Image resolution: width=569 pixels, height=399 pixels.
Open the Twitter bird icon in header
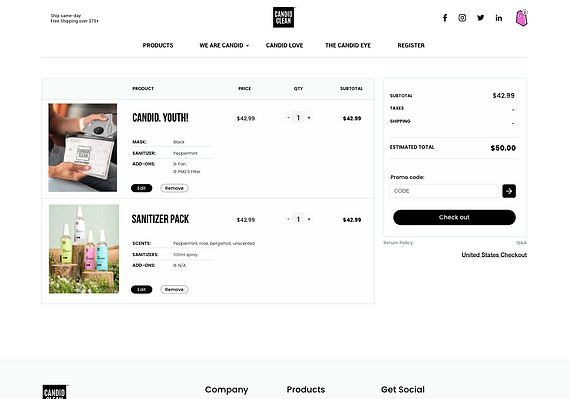(x=480, y=18)
